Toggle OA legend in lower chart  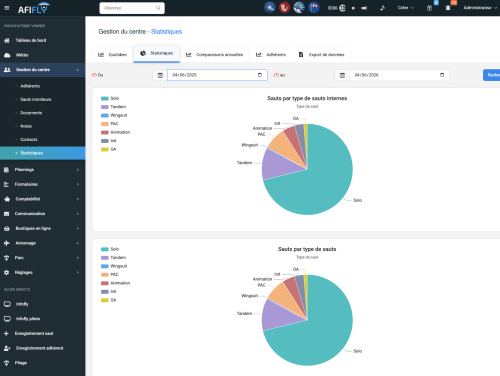coord(109,300)
